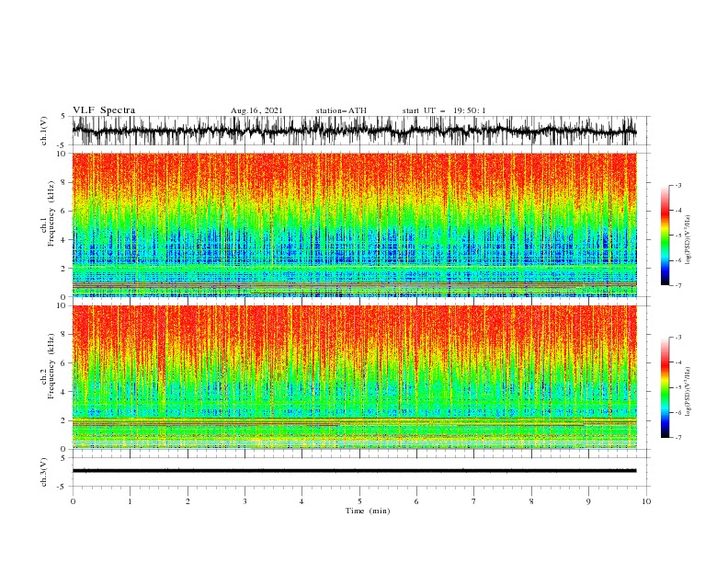
Task: Click inside the ch.1 spectrogram panel
Action: coord(355,224)
